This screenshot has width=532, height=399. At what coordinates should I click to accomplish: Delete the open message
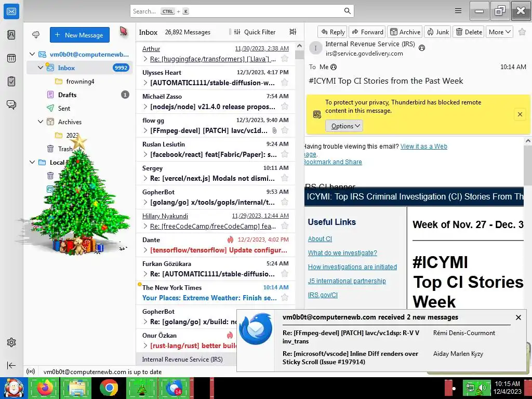pos(469,32)
